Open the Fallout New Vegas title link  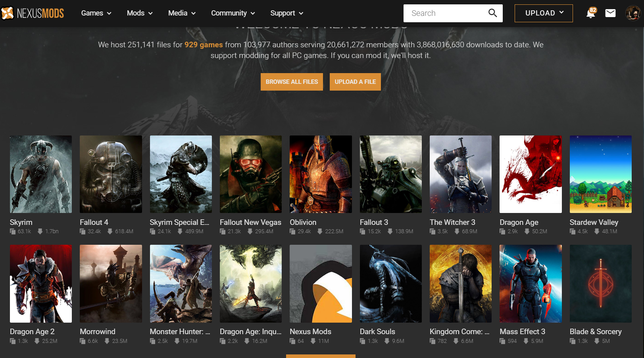[x=250, y=222]
